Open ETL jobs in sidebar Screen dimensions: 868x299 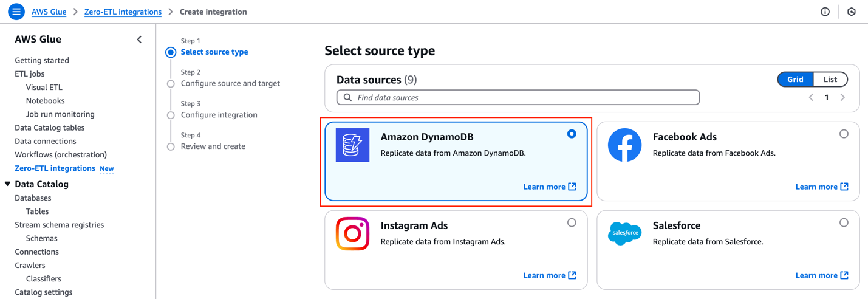point(30,74)
